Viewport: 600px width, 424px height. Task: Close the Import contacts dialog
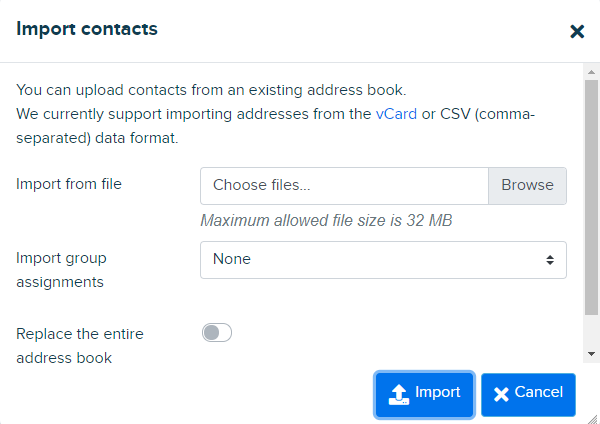point(577,31)
